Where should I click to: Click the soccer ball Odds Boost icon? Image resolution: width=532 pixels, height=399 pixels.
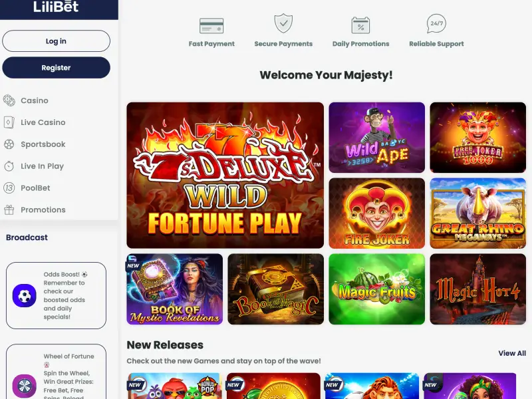point(25,295)
